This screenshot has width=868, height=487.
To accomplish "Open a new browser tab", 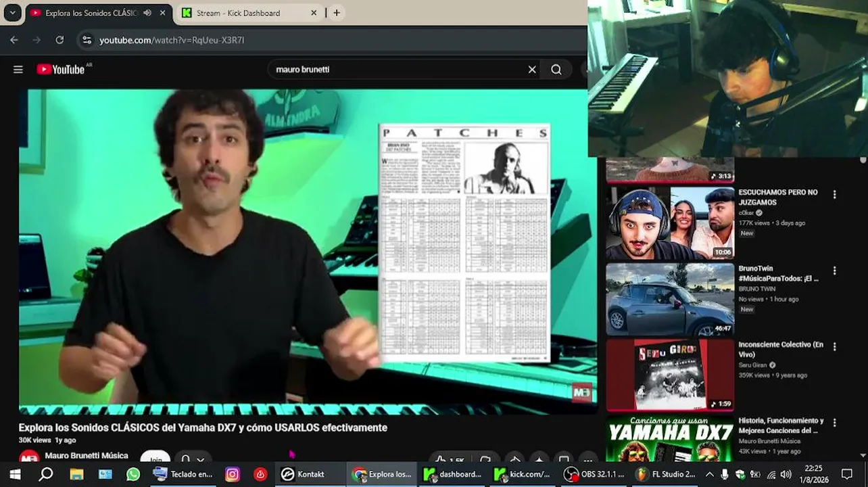I will click(336, 13).
